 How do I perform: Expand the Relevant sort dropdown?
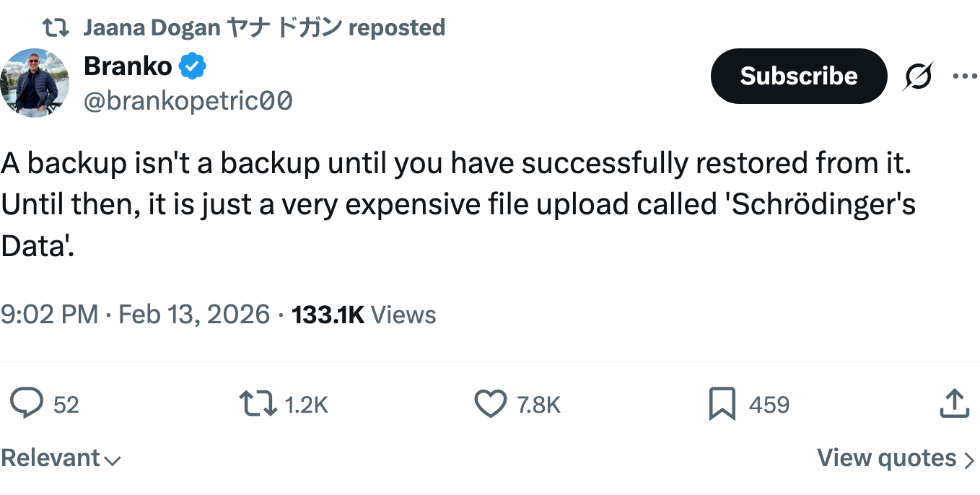[61, 458]
